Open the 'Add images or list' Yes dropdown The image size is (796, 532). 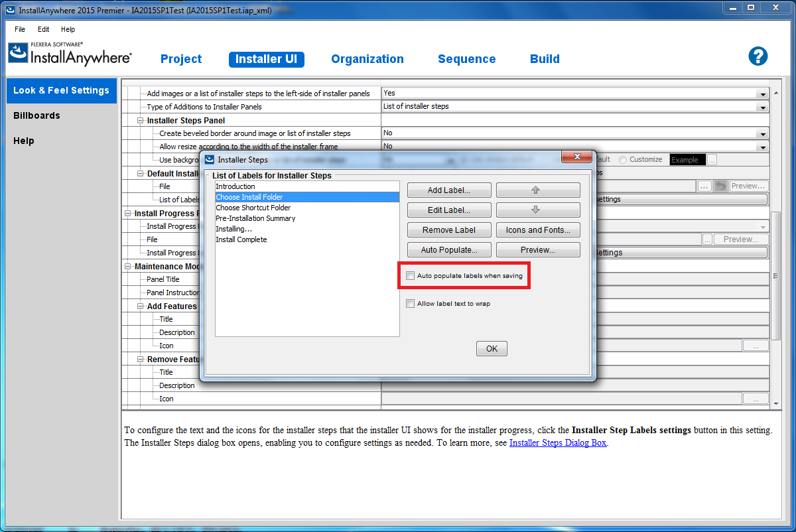tap(763, 94)
